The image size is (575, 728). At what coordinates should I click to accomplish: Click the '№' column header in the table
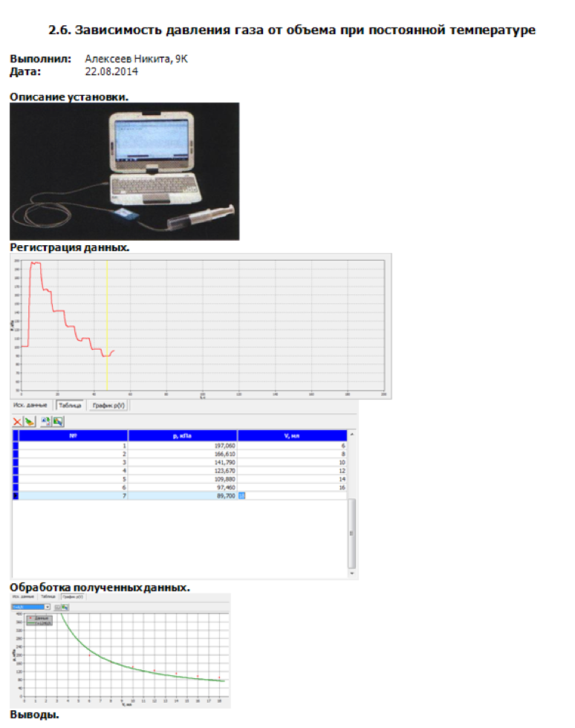(73, 435)
